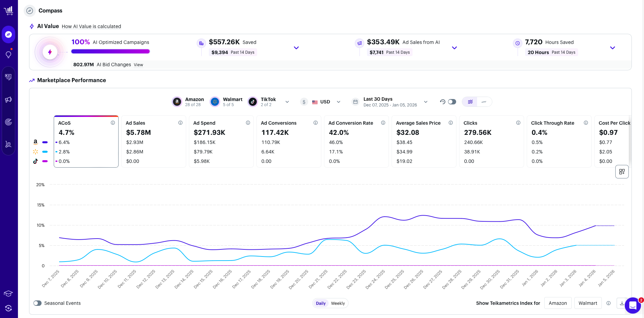Click the Intercom chat bubble

pyautogui.click(x=632, y=305)
